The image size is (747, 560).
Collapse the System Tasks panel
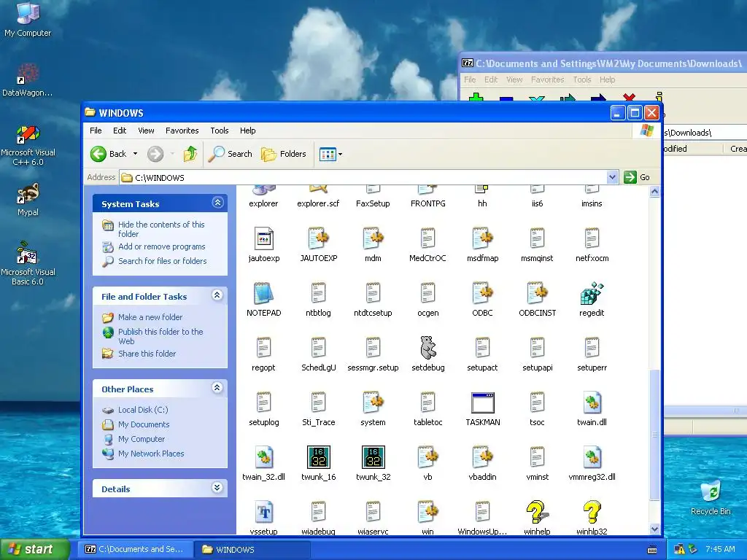[x=217, y=203]
